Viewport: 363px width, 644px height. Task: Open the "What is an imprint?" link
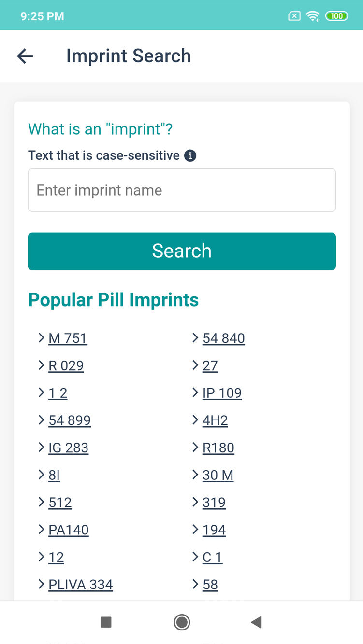tap(101, 129)
